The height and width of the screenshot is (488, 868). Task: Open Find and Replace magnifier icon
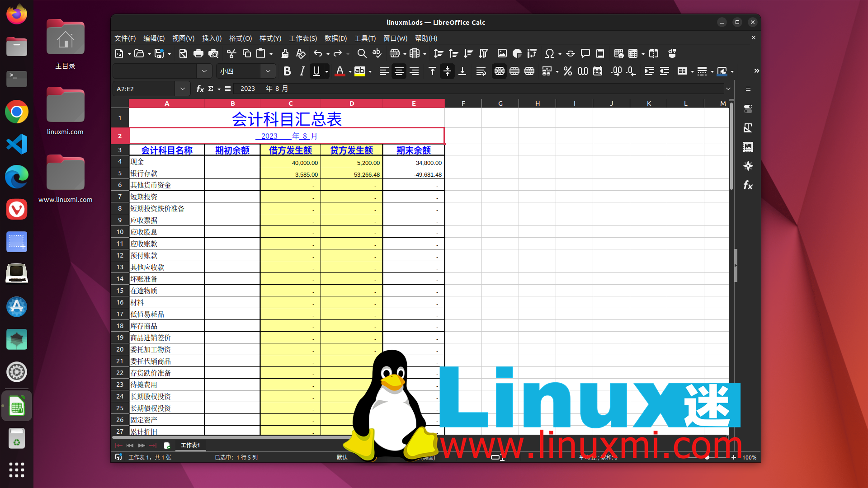(362, 54)
